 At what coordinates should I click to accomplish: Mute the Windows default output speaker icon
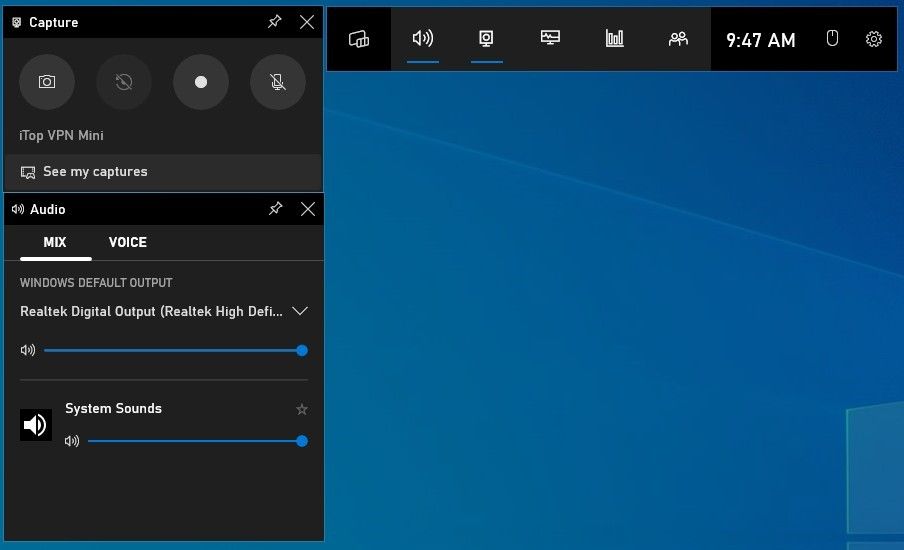[28, 350]
